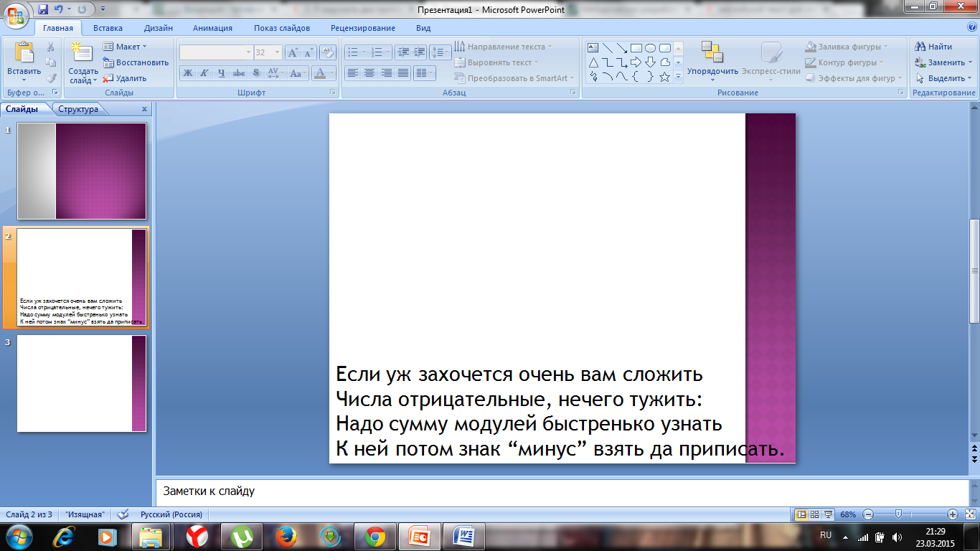Viewport: 980px width, 551px height.
Task: Click zoom out minus button
Action: point(868,514)
